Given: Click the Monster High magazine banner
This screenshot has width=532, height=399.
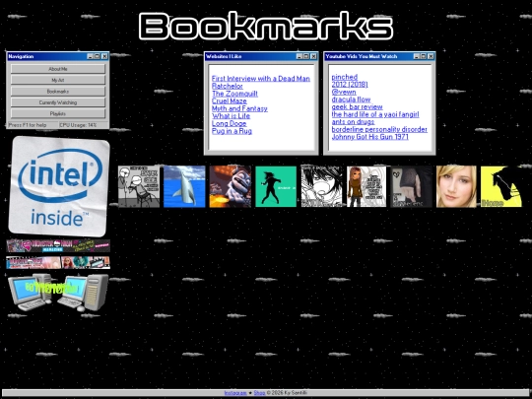Looking at the screenshot, I should point(58,245).
